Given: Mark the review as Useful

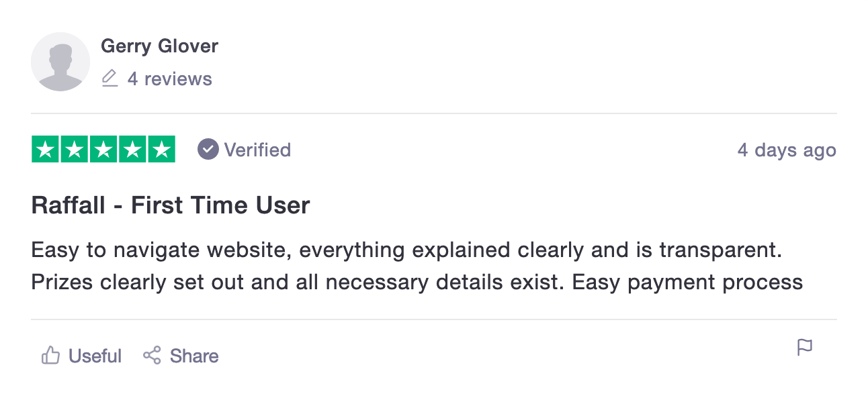Looking at the screenshot, I should [95, 356].
